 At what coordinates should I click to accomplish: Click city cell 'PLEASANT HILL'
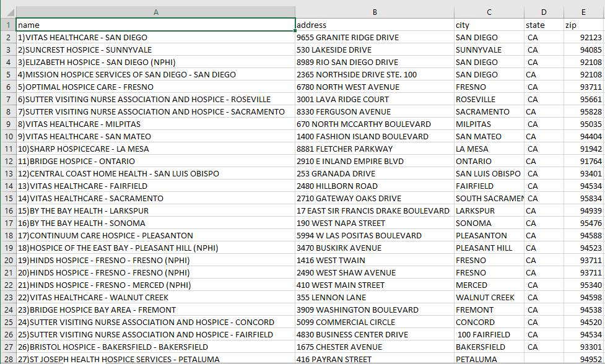pyautogui.click(x=489, y=248)
